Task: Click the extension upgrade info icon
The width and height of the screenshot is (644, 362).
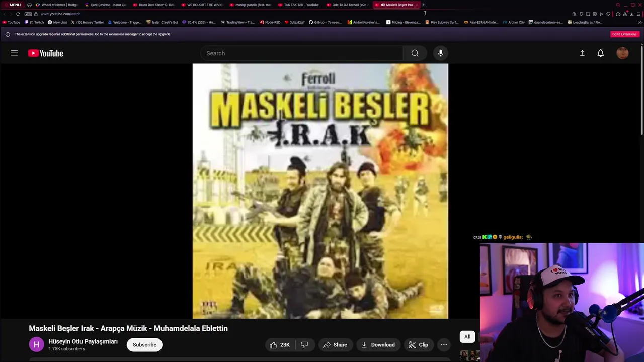Action: coord(8,34)
